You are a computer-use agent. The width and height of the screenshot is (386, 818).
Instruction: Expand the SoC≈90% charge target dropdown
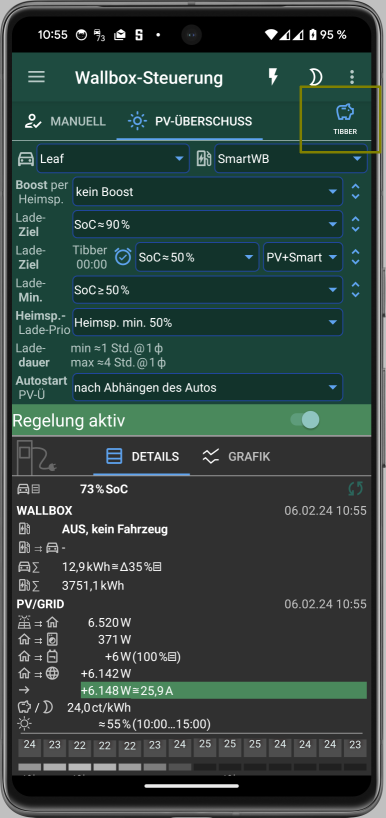(x=208, y=225)
